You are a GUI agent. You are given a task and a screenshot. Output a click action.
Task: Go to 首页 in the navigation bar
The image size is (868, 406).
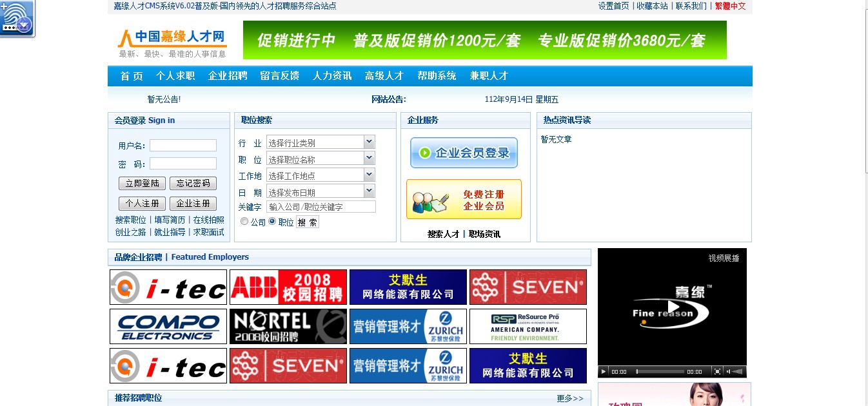click(132, 76)
